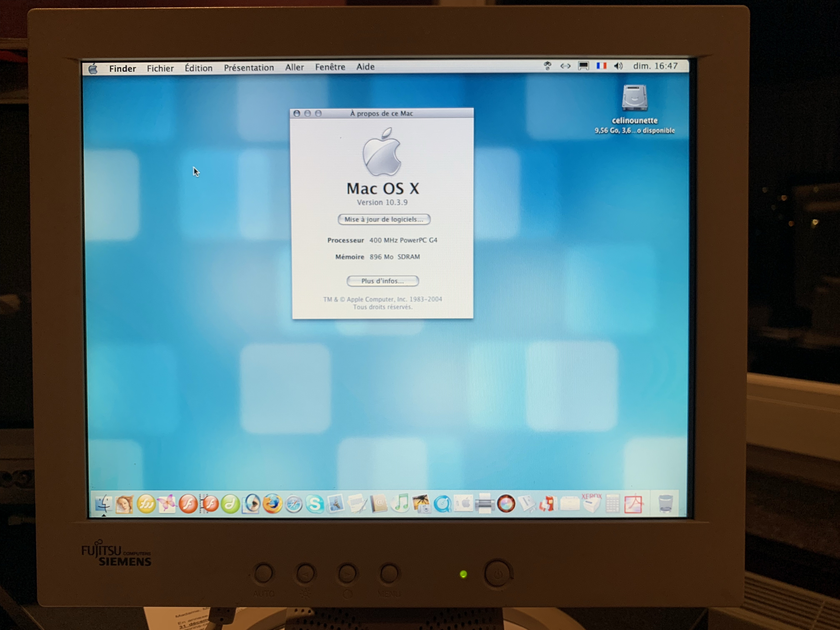The width and height of the screenshot is (840, 630).
Task: Open Safari compass icon in Dock
Action: 294,504
